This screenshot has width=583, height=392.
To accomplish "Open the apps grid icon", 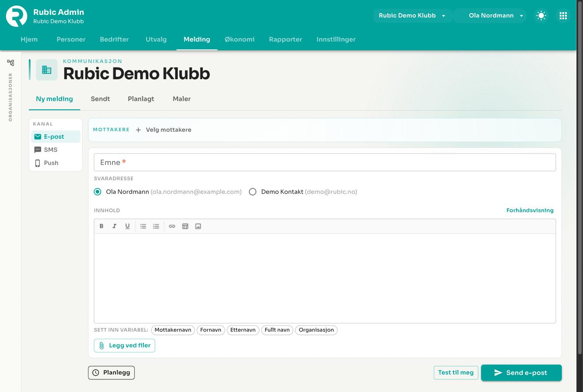I will (563, 16).
